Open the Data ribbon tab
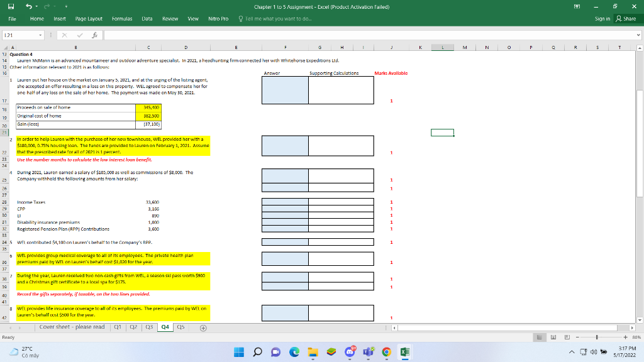Screen dimensions: 644x362 (147, 19)
